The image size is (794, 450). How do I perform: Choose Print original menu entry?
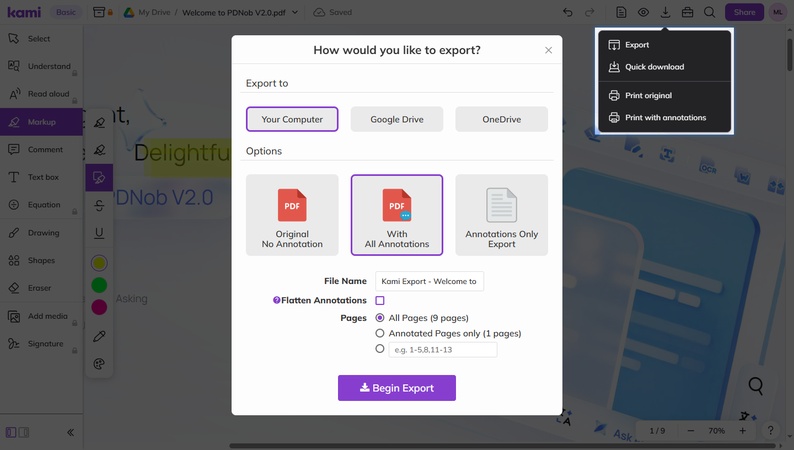pyautogui.click(x=665, y=95)
